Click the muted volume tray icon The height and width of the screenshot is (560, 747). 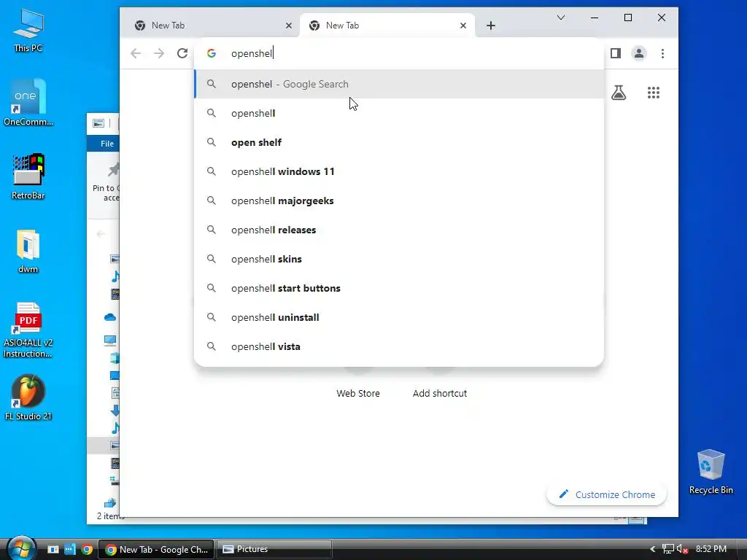682,550
